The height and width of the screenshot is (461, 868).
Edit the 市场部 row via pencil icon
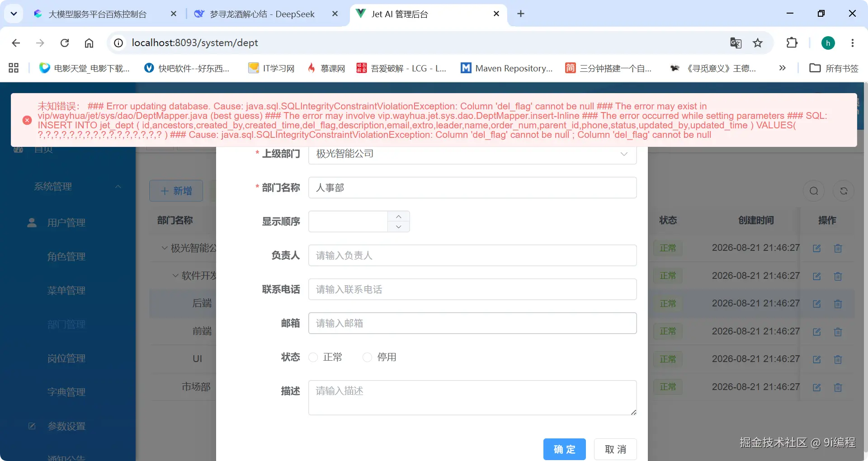816,387
